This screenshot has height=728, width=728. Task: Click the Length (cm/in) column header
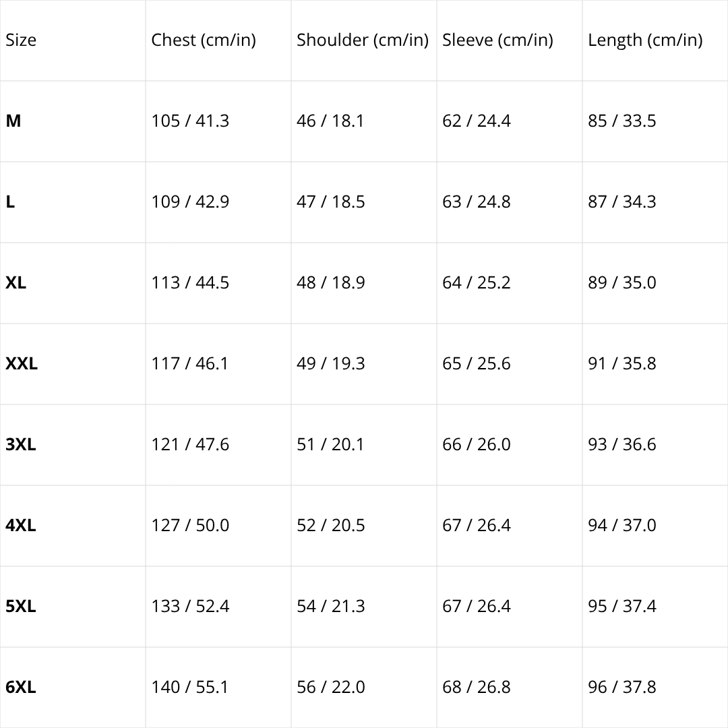(645, 40)
